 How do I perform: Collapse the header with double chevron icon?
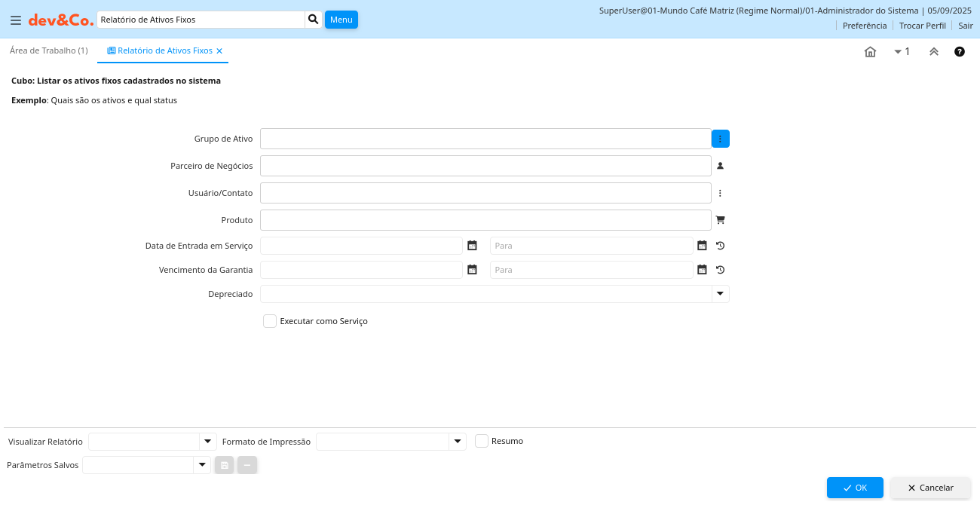click(933, 52)
